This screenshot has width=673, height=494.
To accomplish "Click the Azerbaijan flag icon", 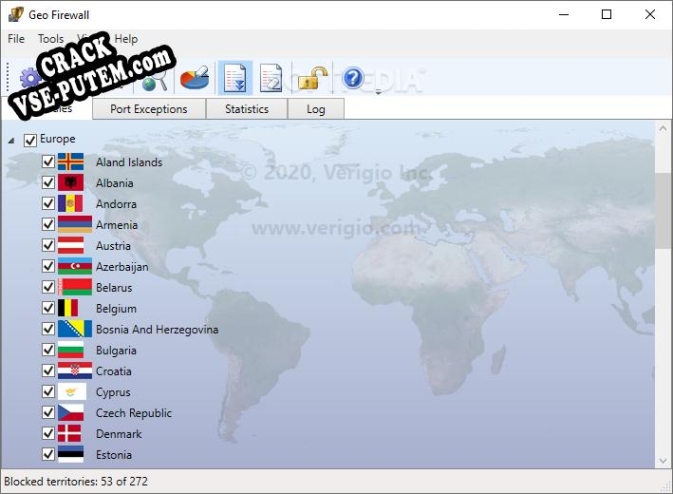I will pyautogui.click(x=75, y=266).
